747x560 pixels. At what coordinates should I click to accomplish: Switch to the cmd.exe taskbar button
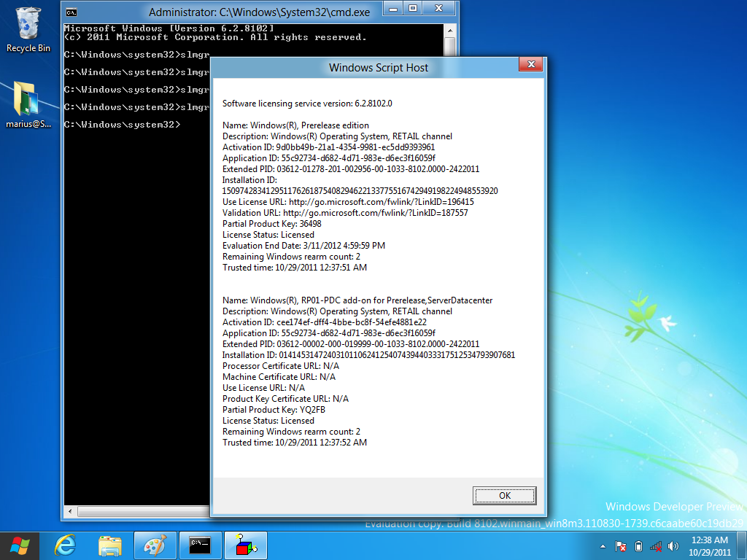pyautogui.click(x=200, y=545)
